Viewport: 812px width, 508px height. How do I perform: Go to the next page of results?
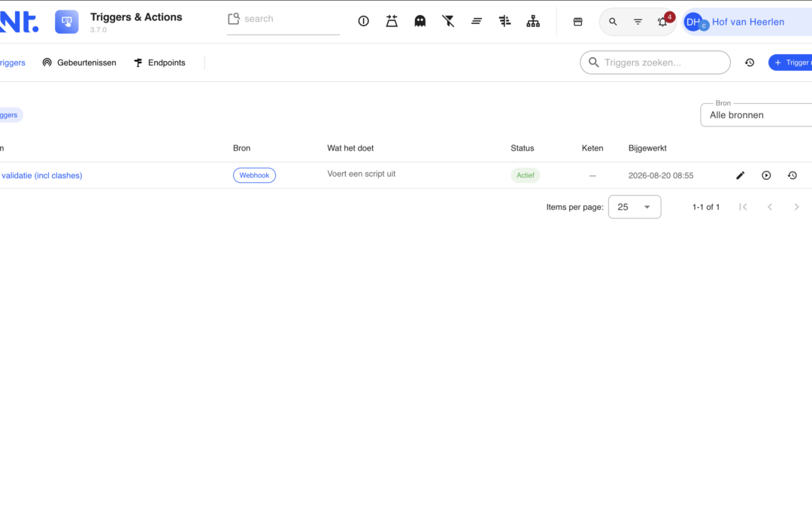[796, 207]
